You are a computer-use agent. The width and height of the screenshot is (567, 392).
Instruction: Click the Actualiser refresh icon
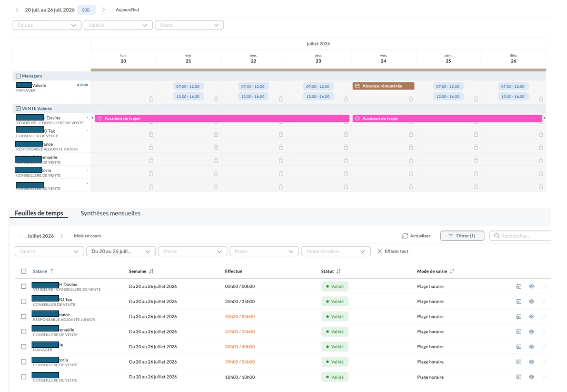point(405,236)
